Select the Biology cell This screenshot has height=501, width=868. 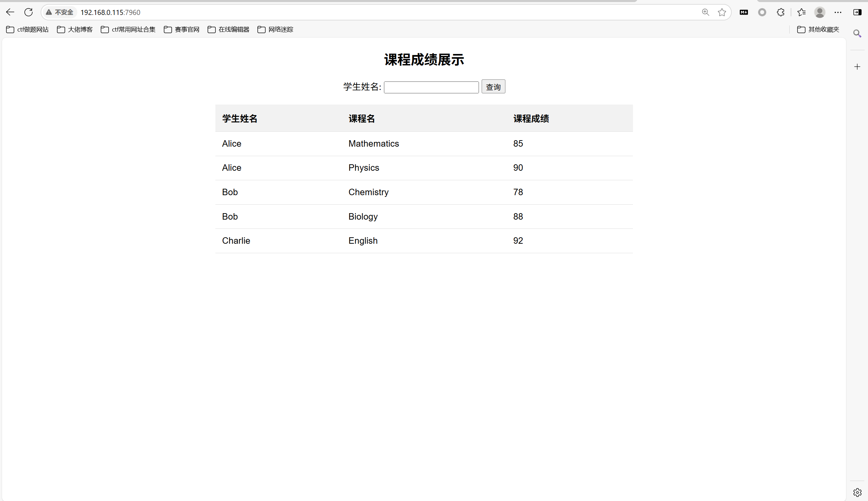pyautogui.click(x=363, y=217)
